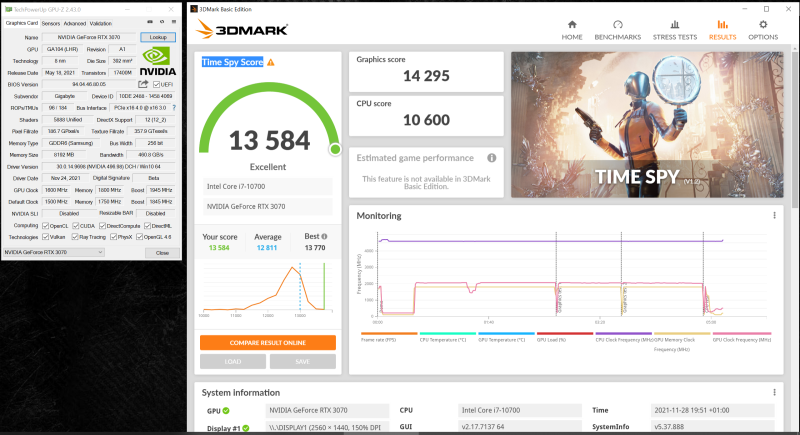
Task: Switch to the Validation tab in GPU-Z
Action: point(100,22)
